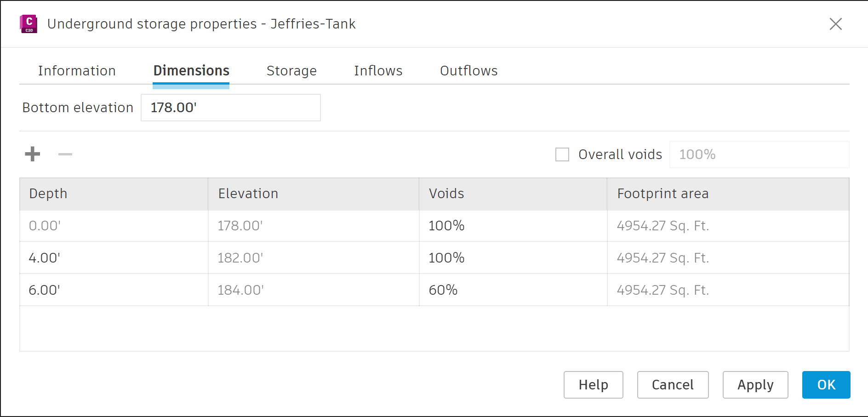Confirm with the OK button

coord(826,385)
